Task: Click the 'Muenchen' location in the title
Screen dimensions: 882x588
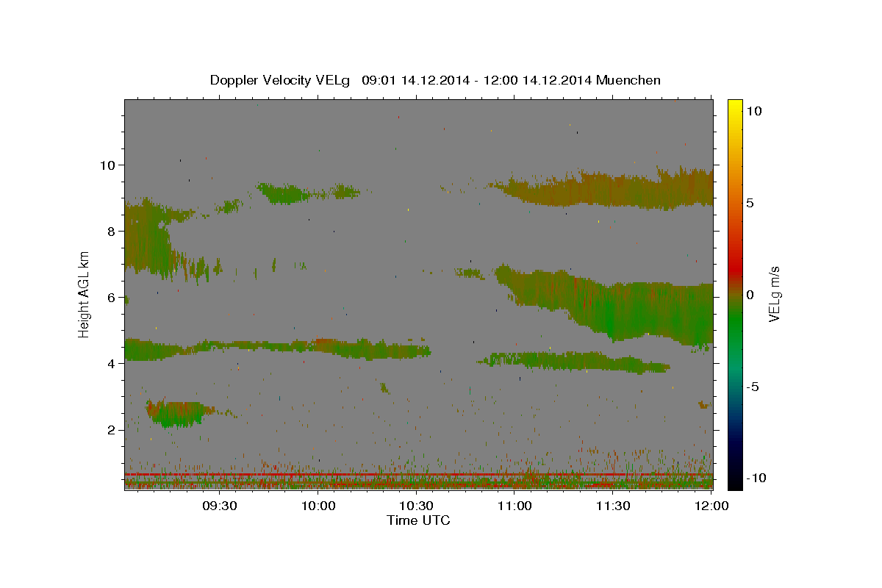Action: (629, 80)
